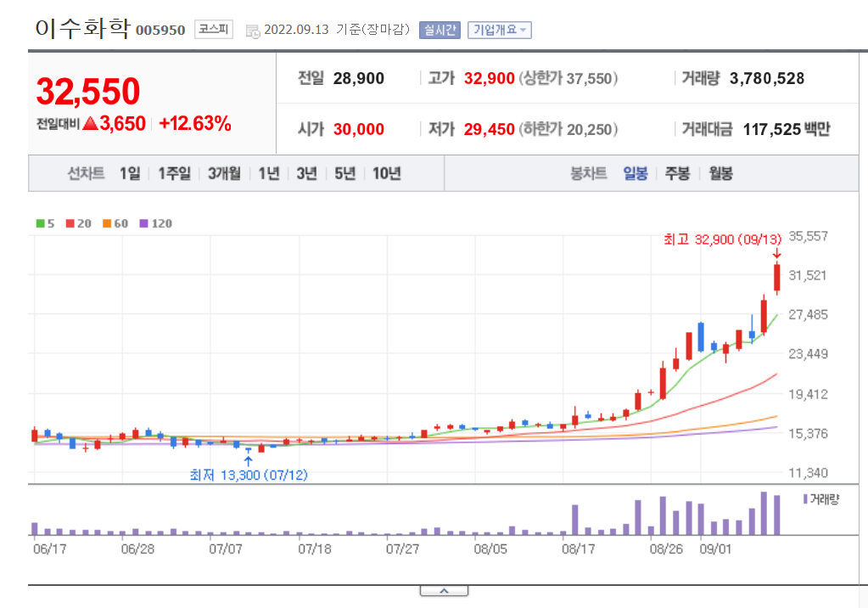The image size is (868, 608).
Task: Open the 기업개요 dropdown
Action: [499, 30]
